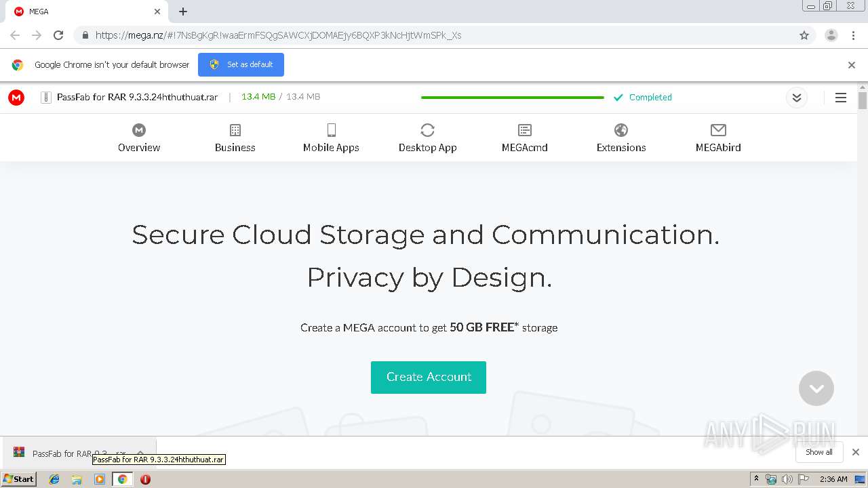Image resolution: width=868 pixels, height=488 pixels.
Task: Open MEGAcmd page
Action: [x=525, y=138]
